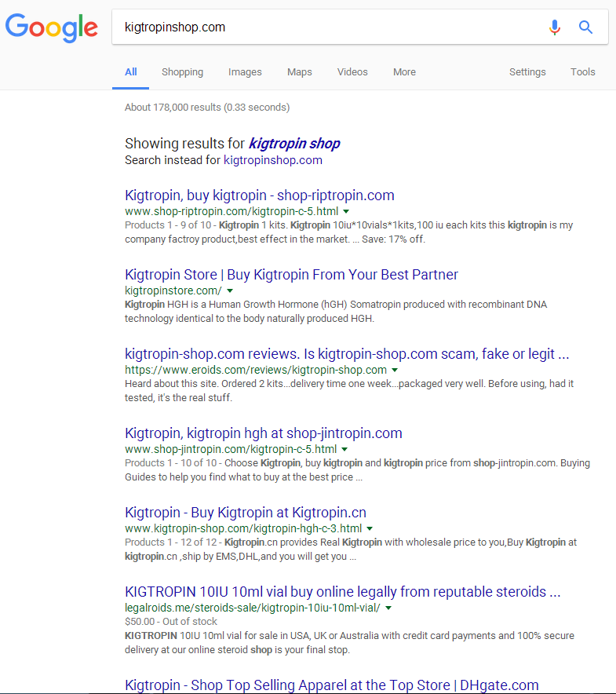
Task: Start voice search with the microphone icon
Action: point(555,27)
